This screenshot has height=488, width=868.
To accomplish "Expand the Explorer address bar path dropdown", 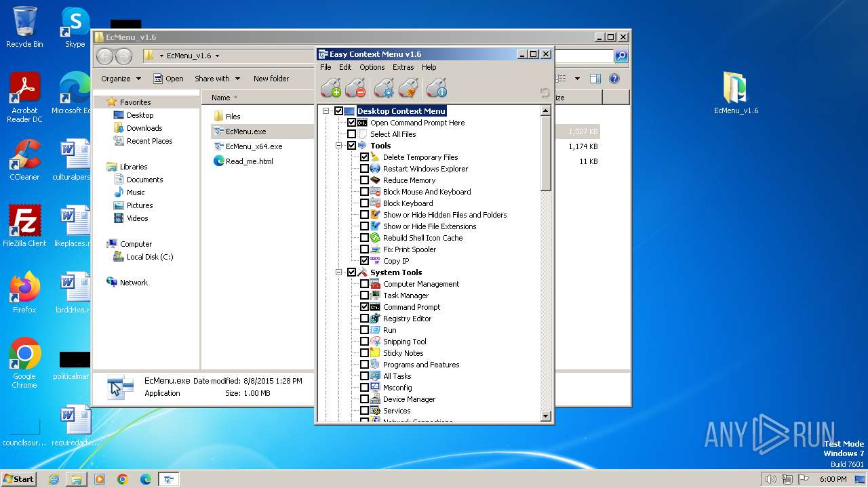I will pos(217,56).
